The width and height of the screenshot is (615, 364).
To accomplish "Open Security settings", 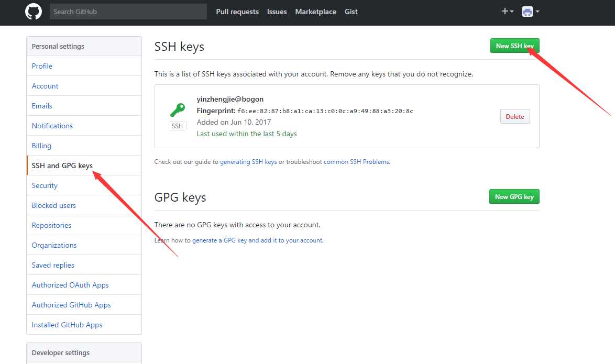I will (84, 185).
